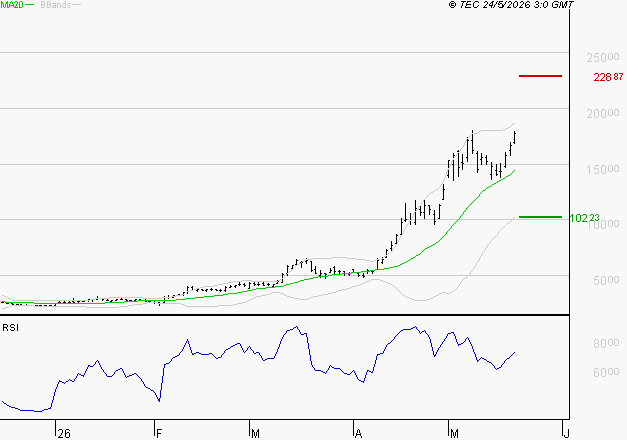Click the RSI 80.00 axis label
The width and height of the screenshot is (627, 440).
pyautogui.click(x=606, y=344)
